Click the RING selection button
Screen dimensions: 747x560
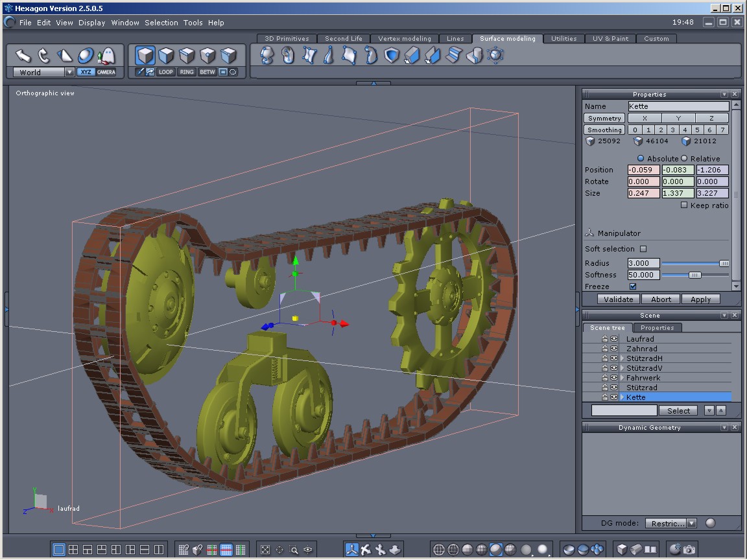coord(187,72)
